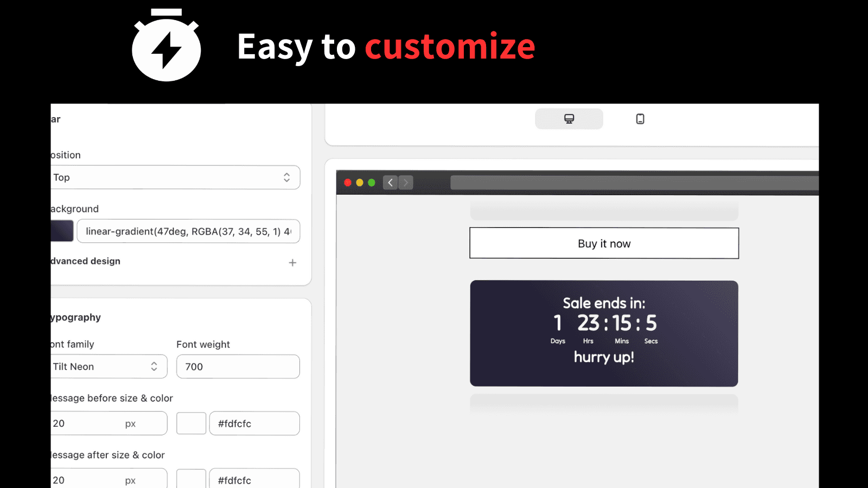
Task: Open the Tilt Neon font family dropdown
Action: tap(108, 367)
